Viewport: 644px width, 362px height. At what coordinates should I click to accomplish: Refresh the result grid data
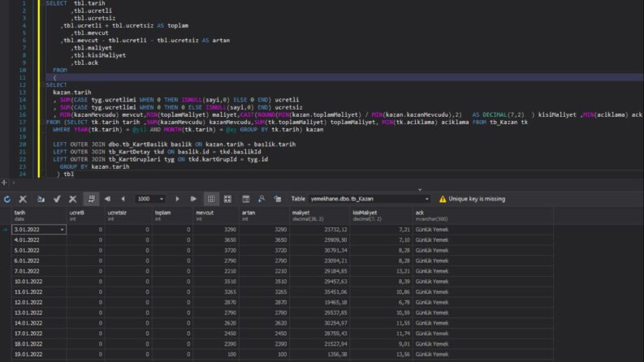point(7,199)
